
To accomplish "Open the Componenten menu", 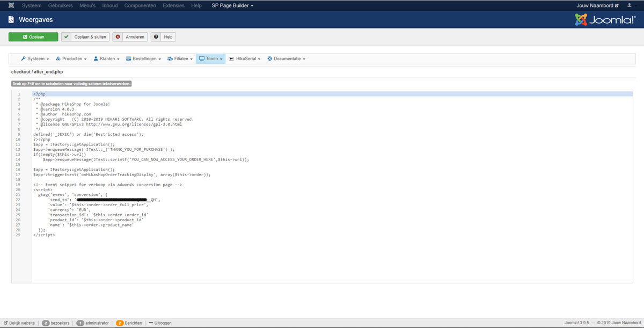I will 140,5.
